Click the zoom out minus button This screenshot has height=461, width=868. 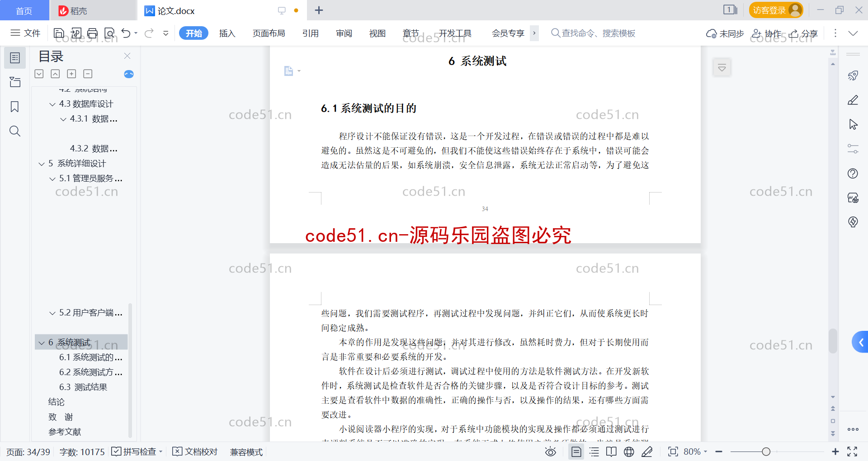click(719, 452)
